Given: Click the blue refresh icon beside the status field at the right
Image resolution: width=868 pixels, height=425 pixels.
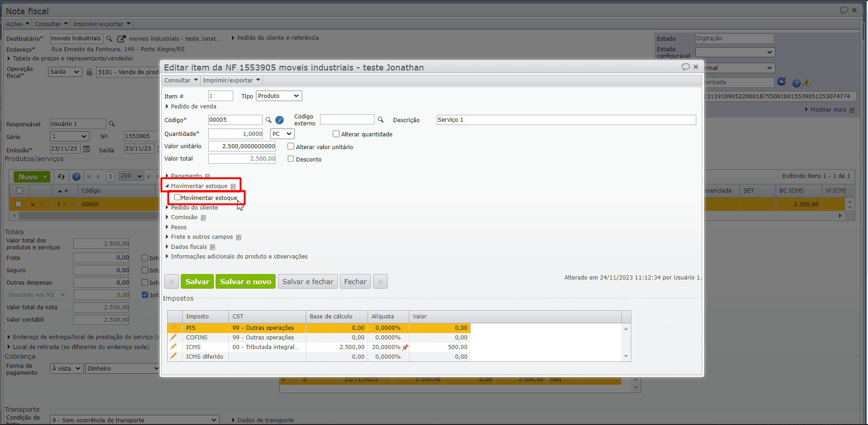Looking at the screenshot, I should pos(781,81).
